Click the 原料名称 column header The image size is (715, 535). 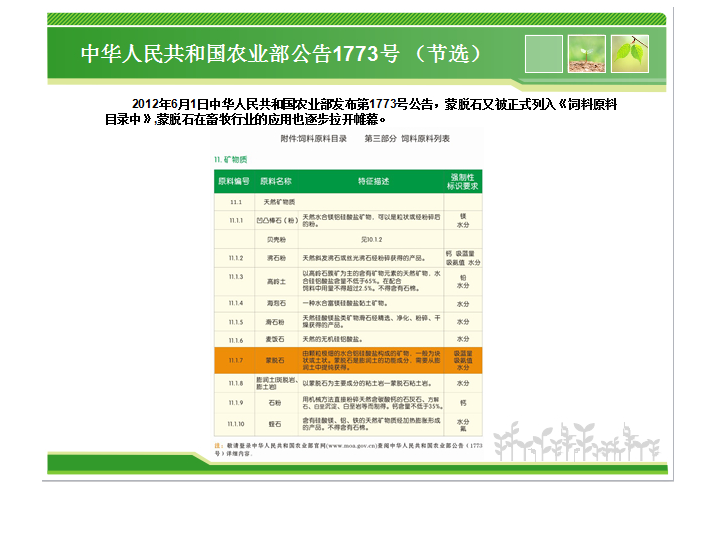coord(275,181)
